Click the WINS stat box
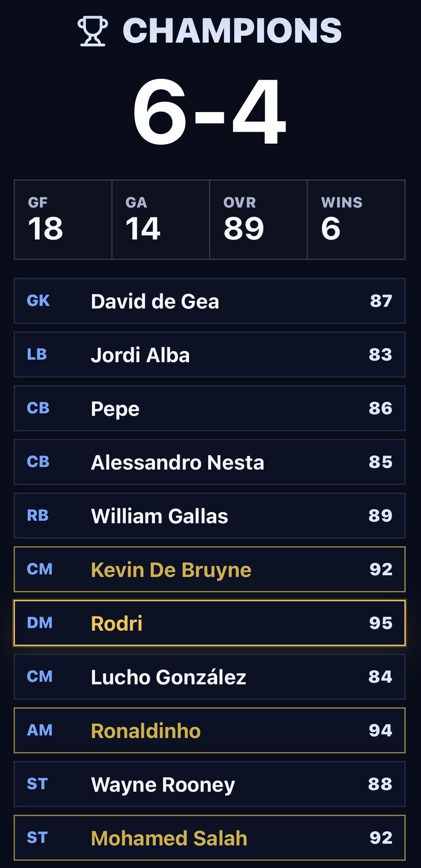421x868 pixels. pos(356,219)
